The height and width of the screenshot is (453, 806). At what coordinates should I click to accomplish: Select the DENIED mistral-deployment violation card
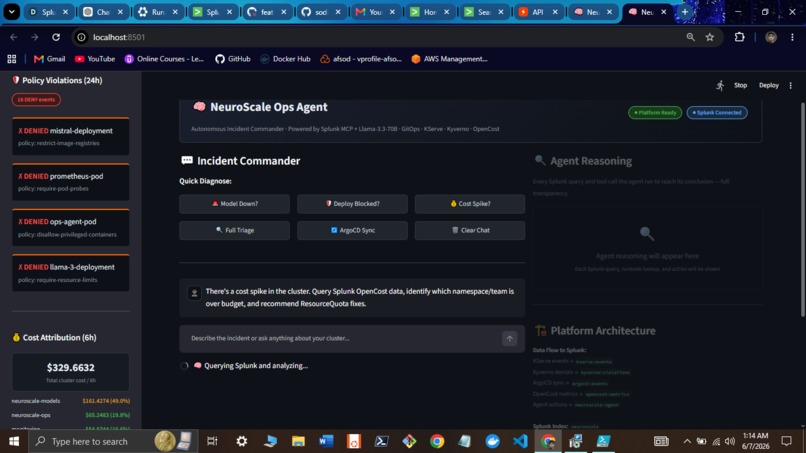pyautogui.click(x=71, y=136)
